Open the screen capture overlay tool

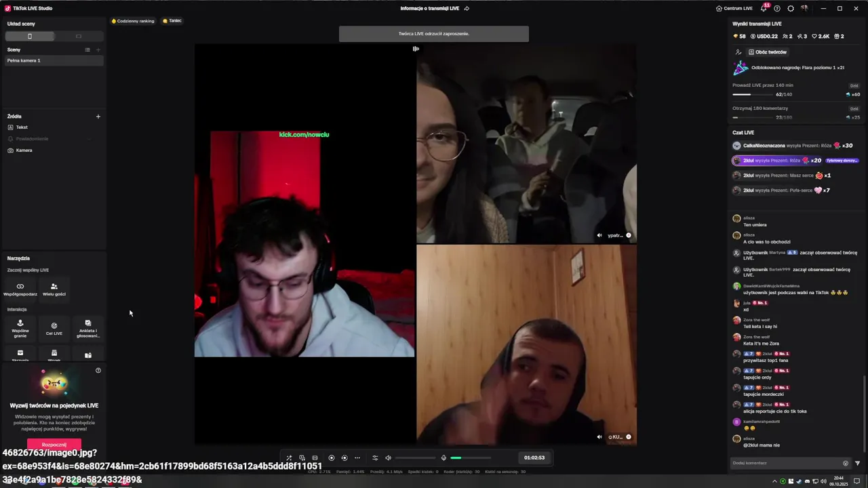tap(302, 457)
